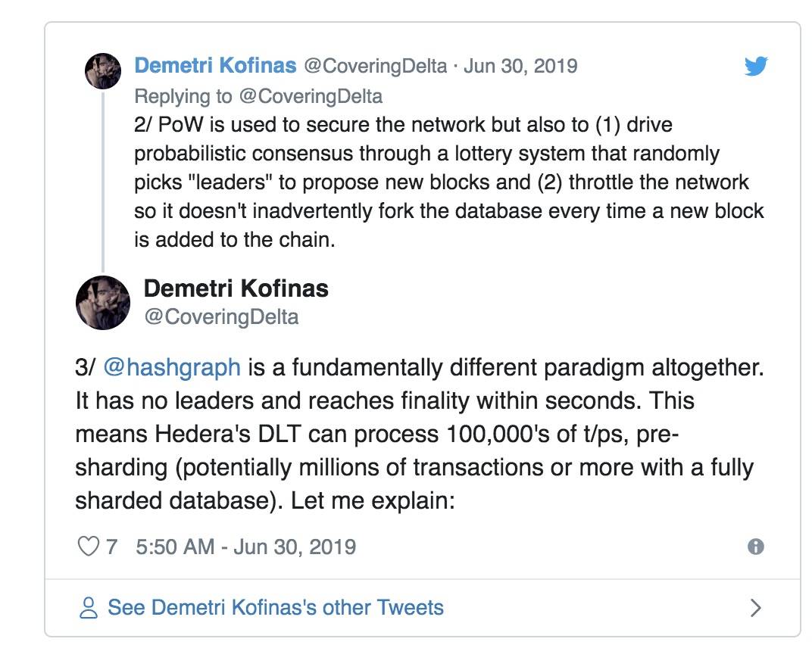Open the tweet info circle icon
Screen dimensions: 812x648
(755, 547)
